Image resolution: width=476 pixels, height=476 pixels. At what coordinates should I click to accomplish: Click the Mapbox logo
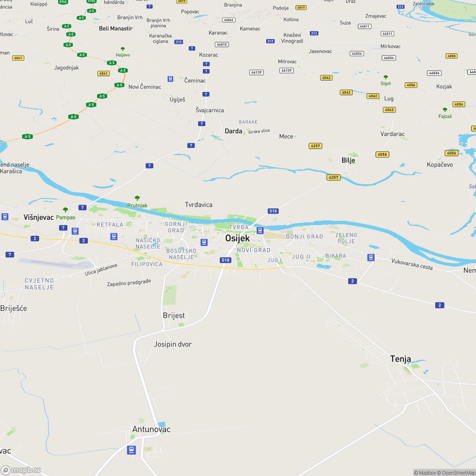[20, 470]
